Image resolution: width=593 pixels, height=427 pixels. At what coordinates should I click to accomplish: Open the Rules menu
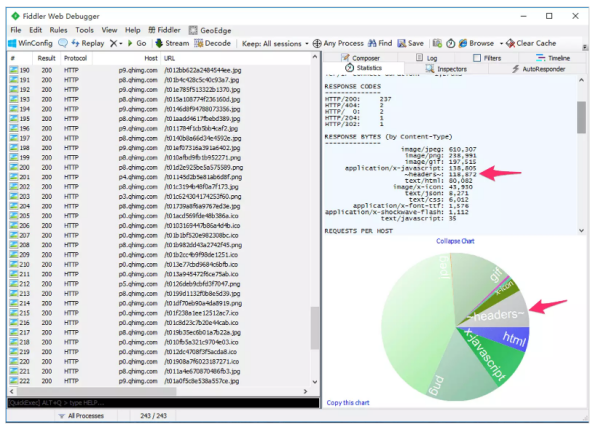[58, 30]
